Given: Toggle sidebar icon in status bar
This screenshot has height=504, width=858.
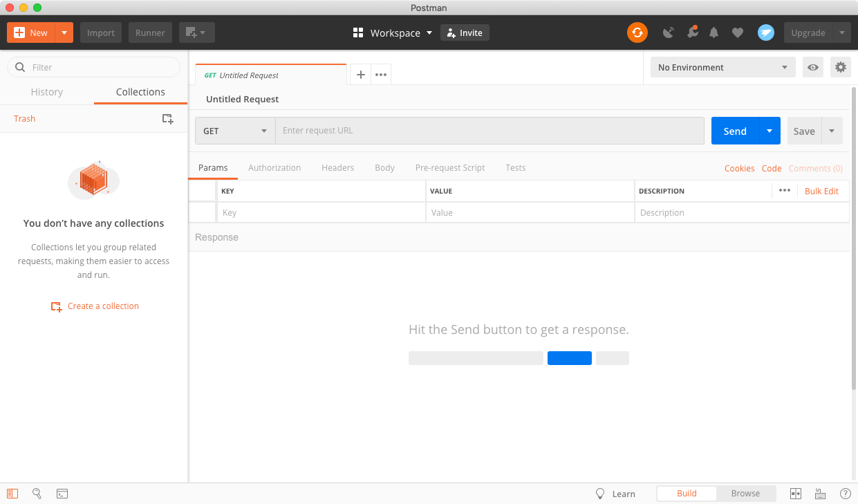Looking at the screenshot, I should [12, 494].
